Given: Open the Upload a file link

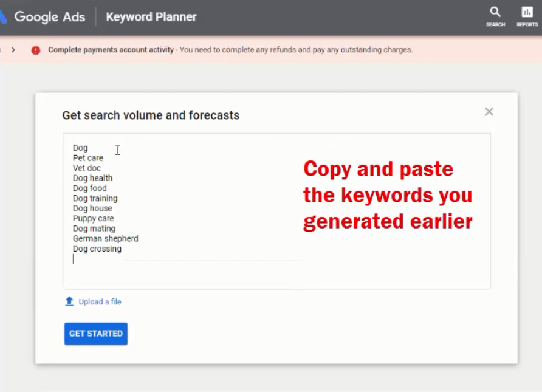Looking at the screenshot, I should click(x=100, y=302).
